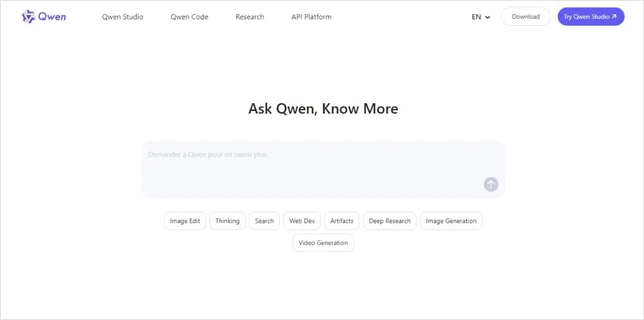Launch Try Qwen Studio button
The image size is (644, 320).
coord(590,17)
